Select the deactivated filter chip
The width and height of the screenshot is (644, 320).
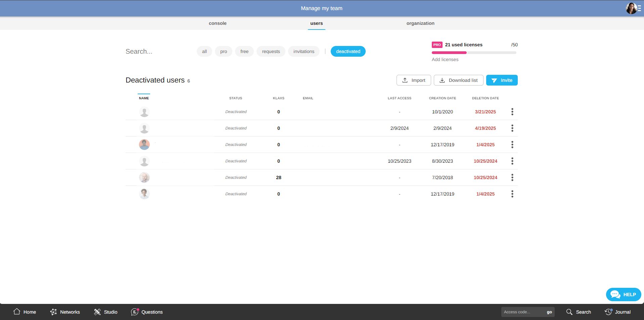tap(348, 51)
